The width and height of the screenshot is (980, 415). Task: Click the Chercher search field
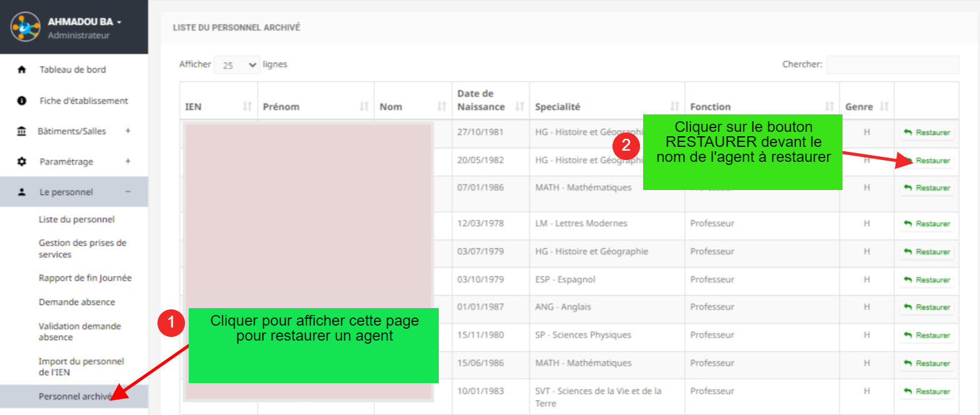click(x=892, y=64)
